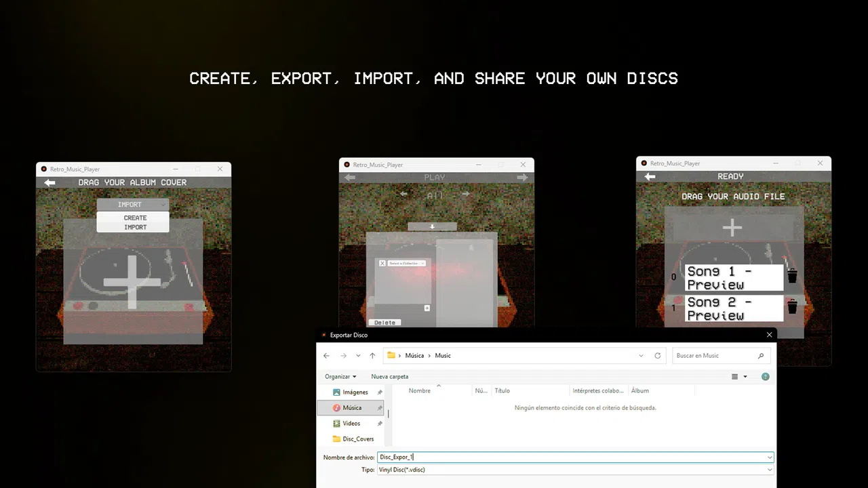Viewport: 868px width, 488px height.
Task: Click back arrow beside READY header
Action: click(x=650, y=177)
